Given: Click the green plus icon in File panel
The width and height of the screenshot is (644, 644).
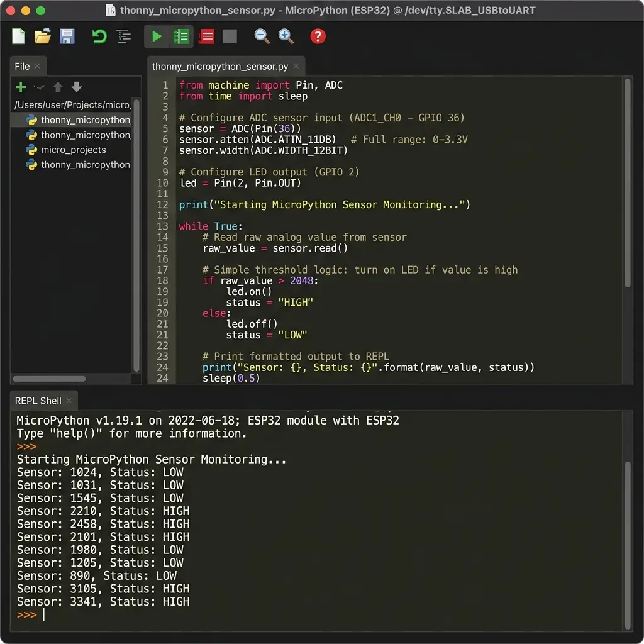Looking at the screenshot, I should [21, 87].
